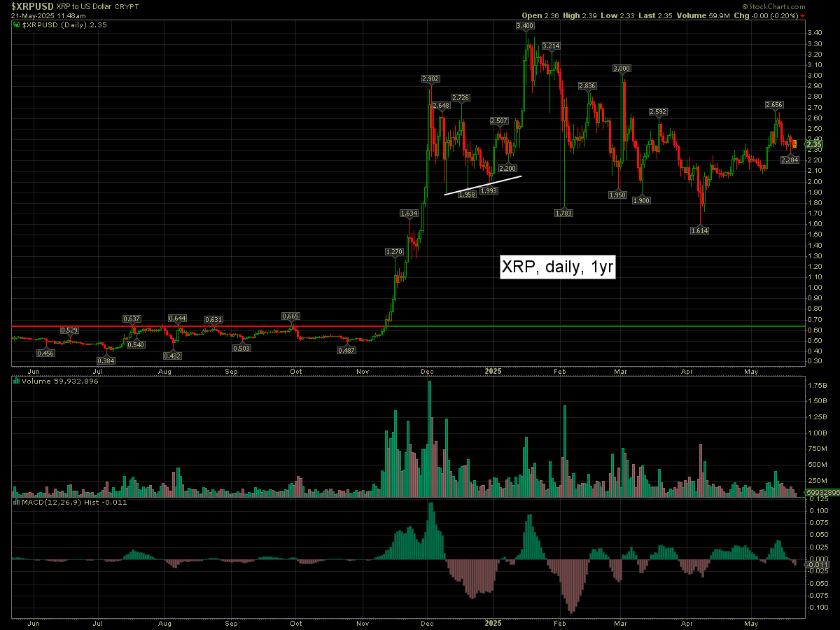Click the 2.902 December high label
The height and width of the screenshot is (630, 840).
pyautogui.click(x=430, y=79)
